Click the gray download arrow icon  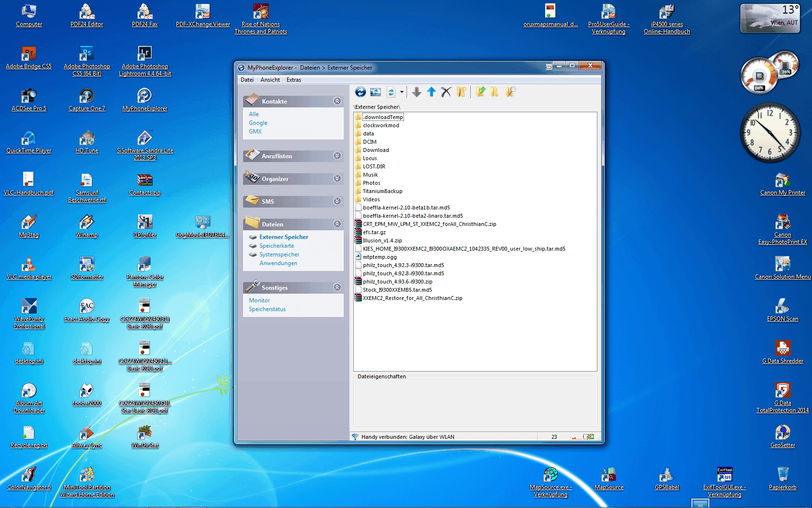pos(417,92)
